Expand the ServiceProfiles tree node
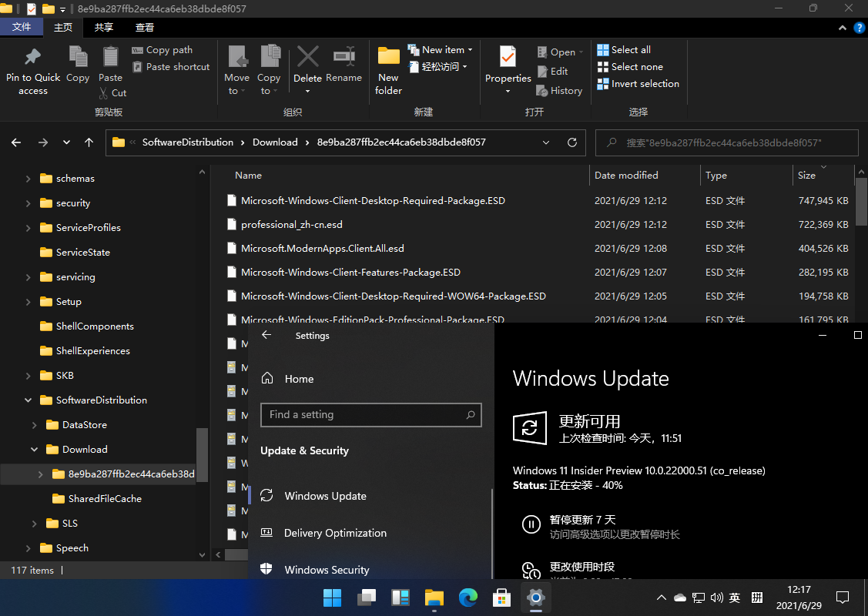Viewport: 868px width, 616px height. tap(28, 228)
